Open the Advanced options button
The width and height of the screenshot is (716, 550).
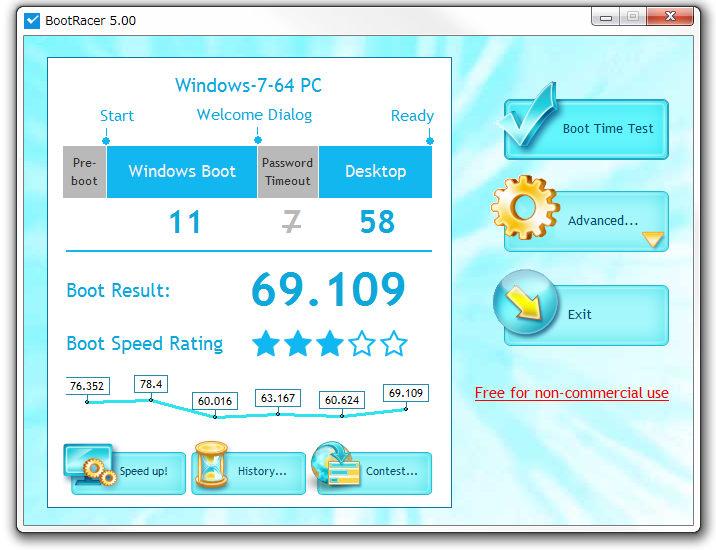click(x=586, y=221)
